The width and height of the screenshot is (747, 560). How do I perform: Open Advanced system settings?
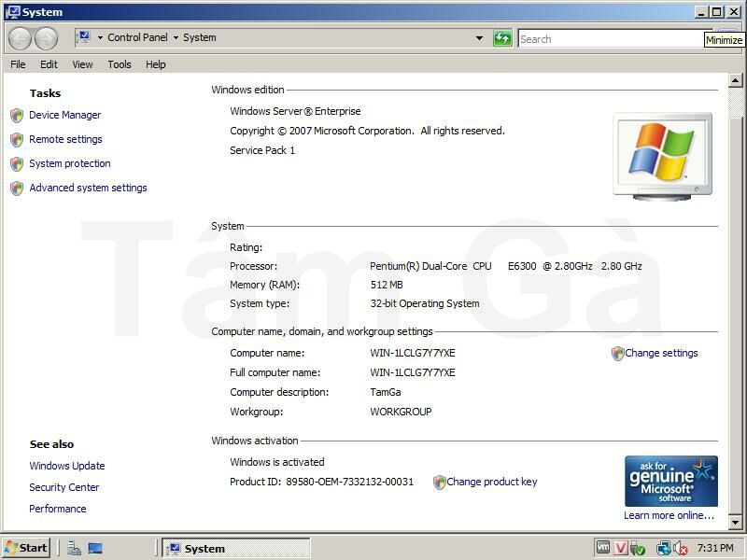pyautogui.click(x=88, y=188)
